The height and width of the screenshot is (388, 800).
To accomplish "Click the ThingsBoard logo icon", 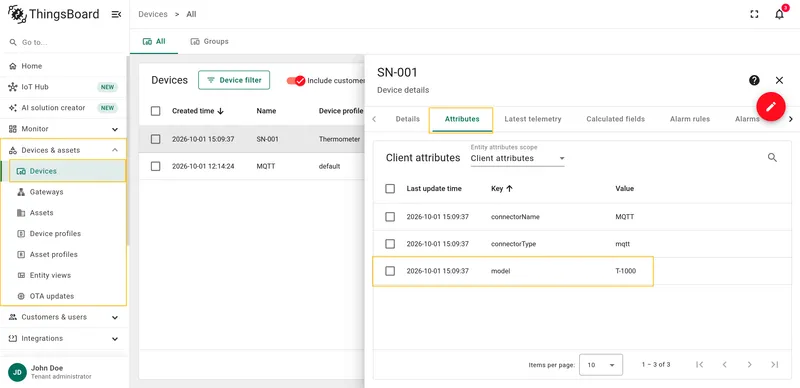I will (x=17, y=14).
